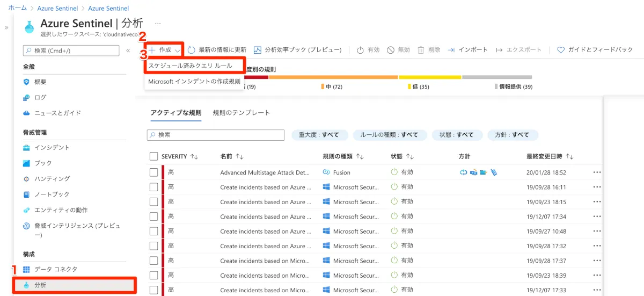Check the Advanced Multistage Attack row checkbox

tap(154, 172)
